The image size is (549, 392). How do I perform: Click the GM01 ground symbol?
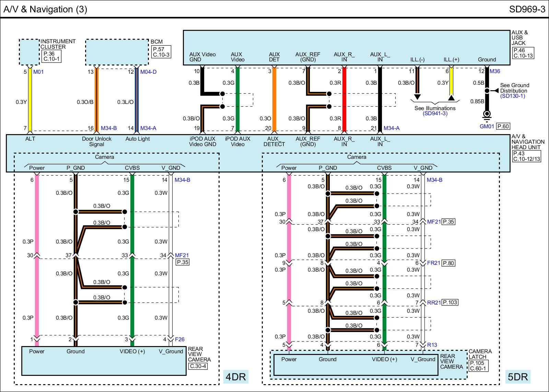tap(487, 115)
